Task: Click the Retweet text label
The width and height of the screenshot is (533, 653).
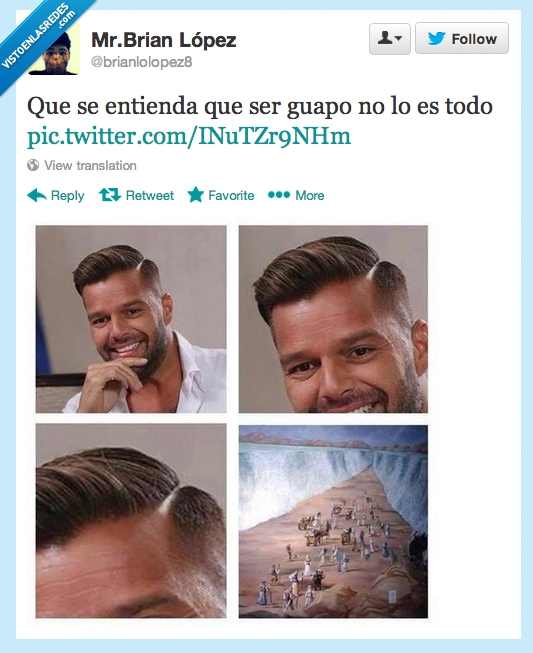Action: coord(150,195)
